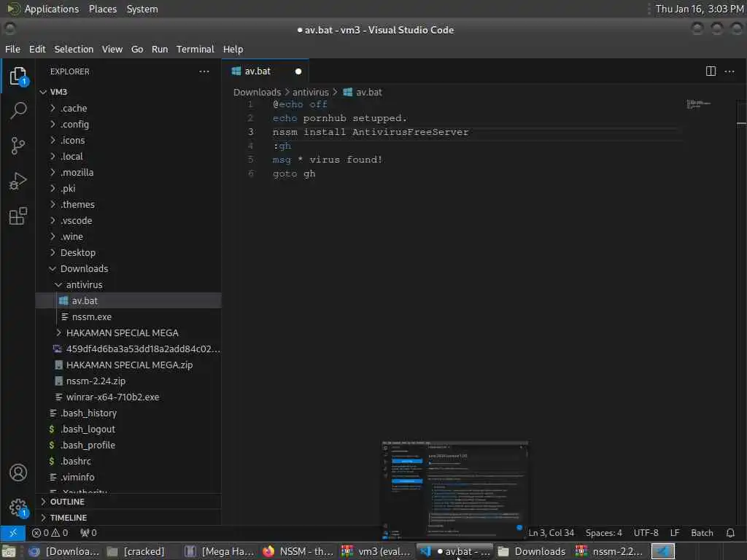
Task: Click the Downloads breadcrumb
Action: point(258,92)
